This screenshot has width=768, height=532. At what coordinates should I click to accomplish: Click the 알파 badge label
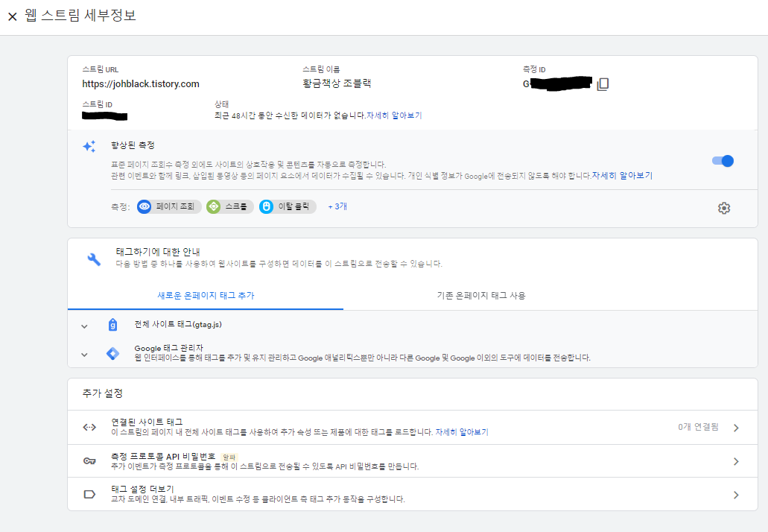229,457
